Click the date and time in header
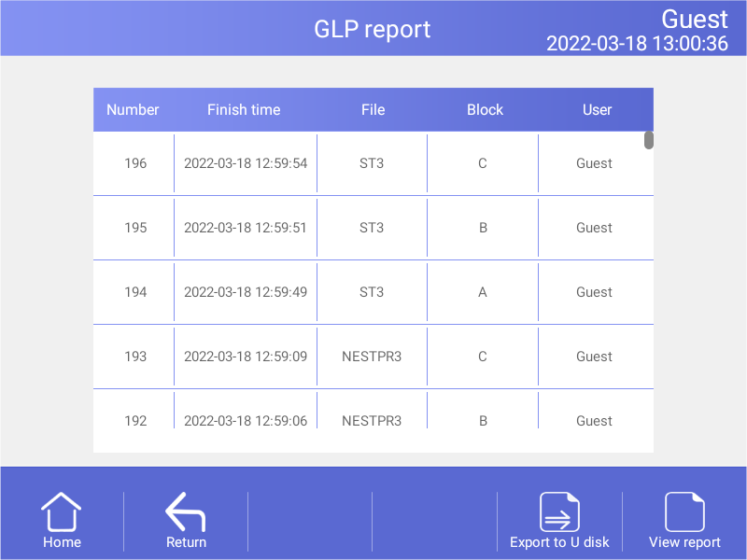The height and width of the screenshot is (560, 747). pos(637,43)
